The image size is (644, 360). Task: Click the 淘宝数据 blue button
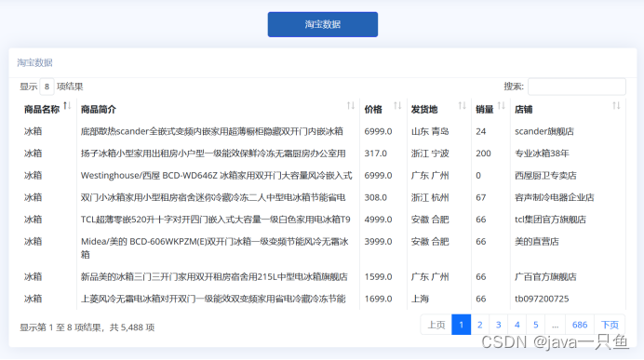(322, 24)
